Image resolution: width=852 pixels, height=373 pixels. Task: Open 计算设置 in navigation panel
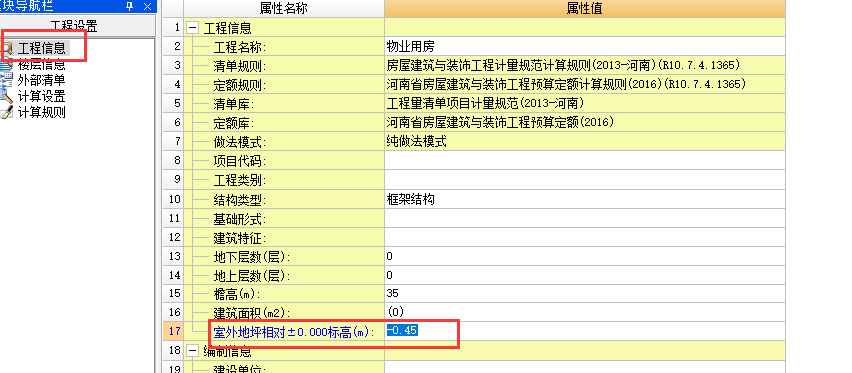(x=42, y=96)
